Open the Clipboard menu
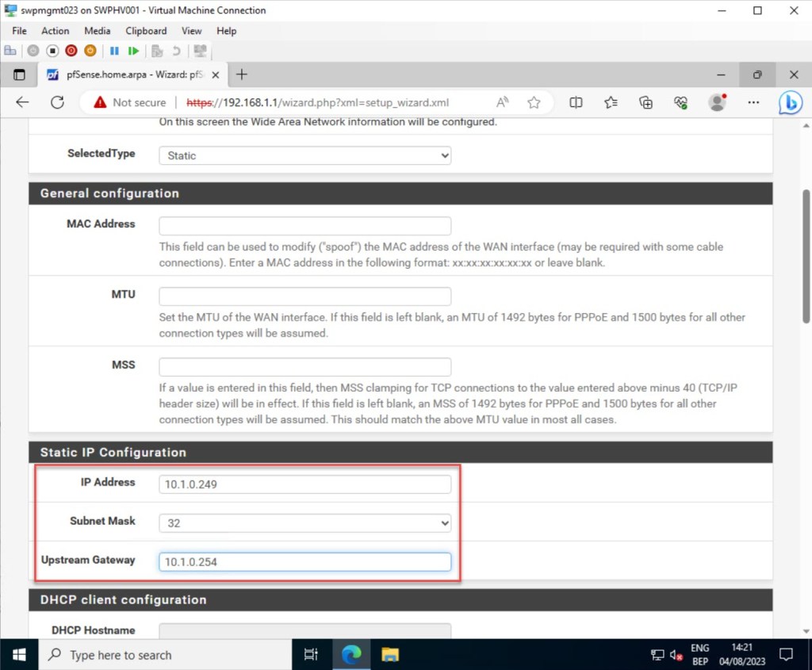The height and width of the screenshot is (670, 812). [x=146, y=31]
